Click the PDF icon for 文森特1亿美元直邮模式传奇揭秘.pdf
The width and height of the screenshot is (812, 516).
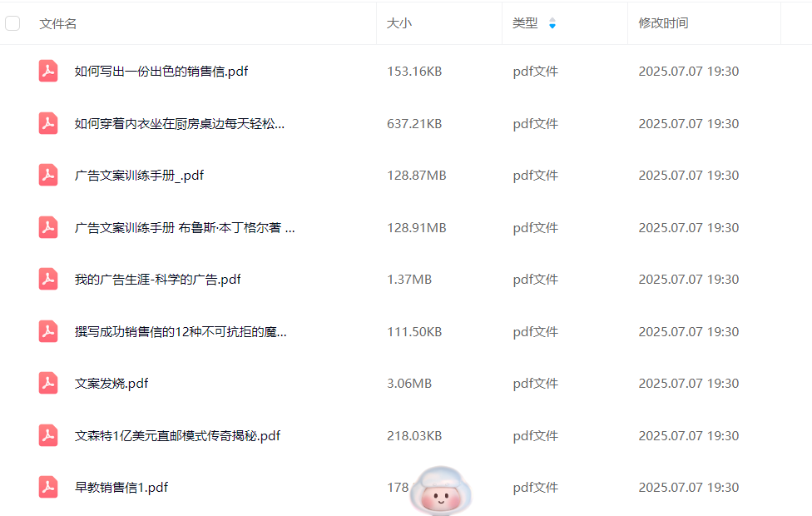click(x=48, y=435)
